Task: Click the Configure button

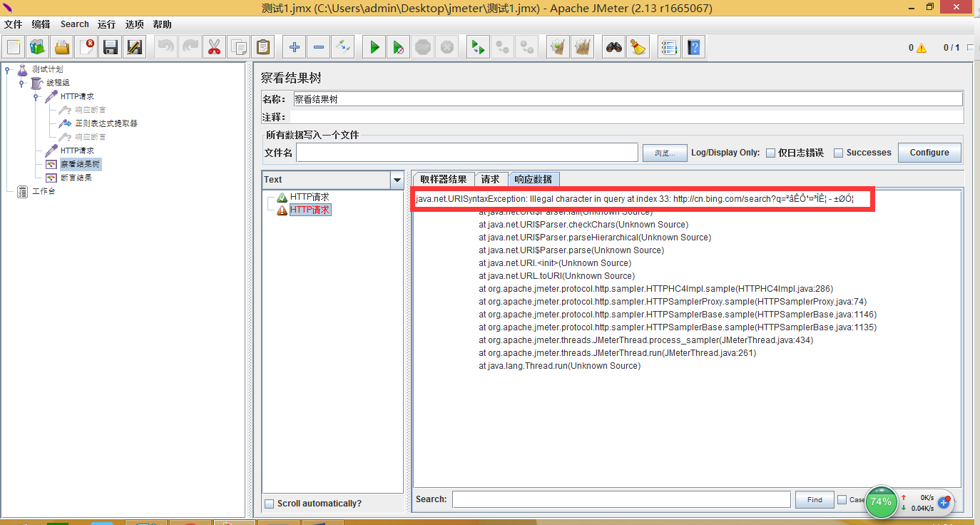Action: tap(929, 153)
